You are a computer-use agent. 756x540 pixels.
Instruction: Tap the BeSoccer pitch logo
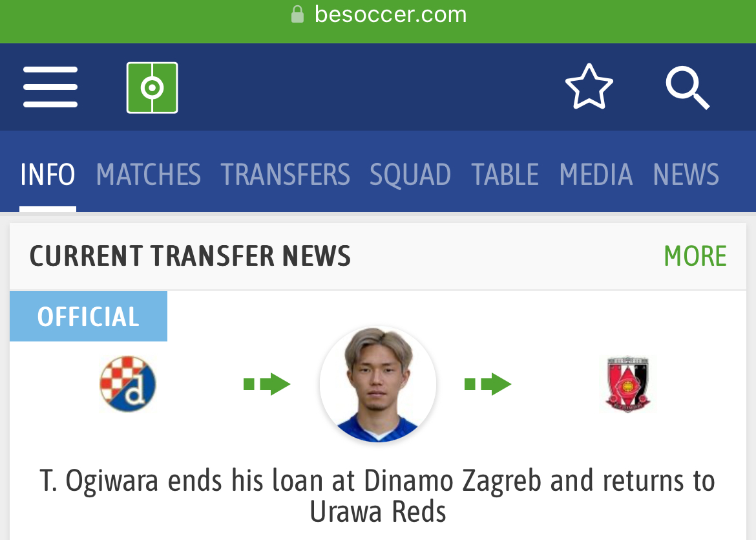[x=152, y=87]
